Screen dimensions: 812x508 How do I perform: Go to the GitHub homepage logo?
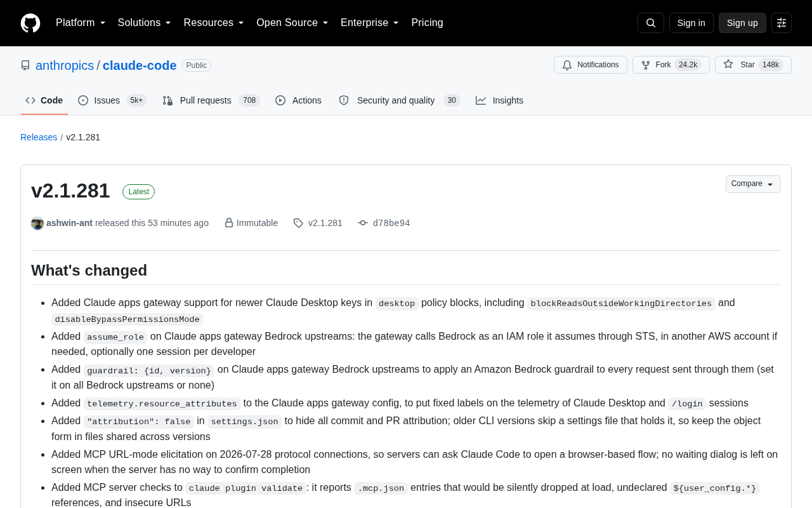(30, 23)
